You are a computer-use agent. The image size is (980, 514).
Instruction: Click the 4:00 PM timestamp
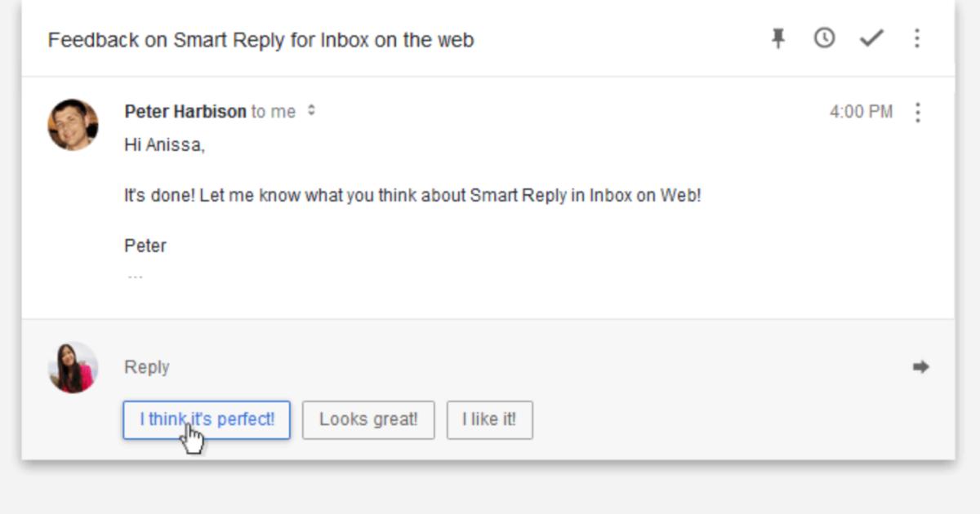coord(861,113)
